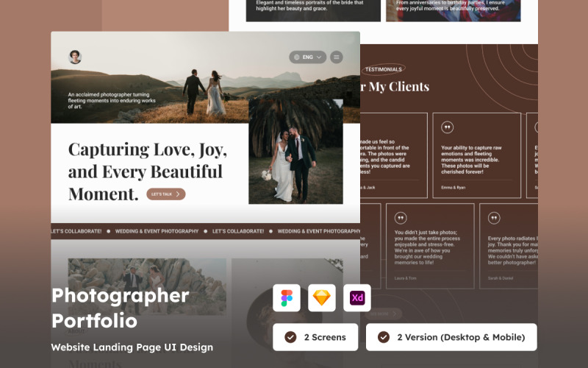Click the 'Elegant and timeless portraits' card text
The height and width of the screenshot is (368, 588).
[x=309, y=5]
